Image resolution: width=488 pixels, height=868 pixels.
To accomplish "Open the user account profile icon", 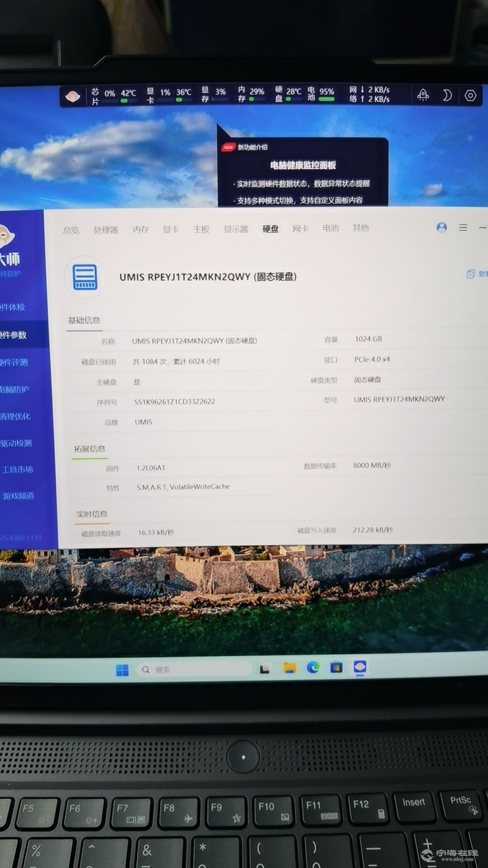I will [441, 227].
